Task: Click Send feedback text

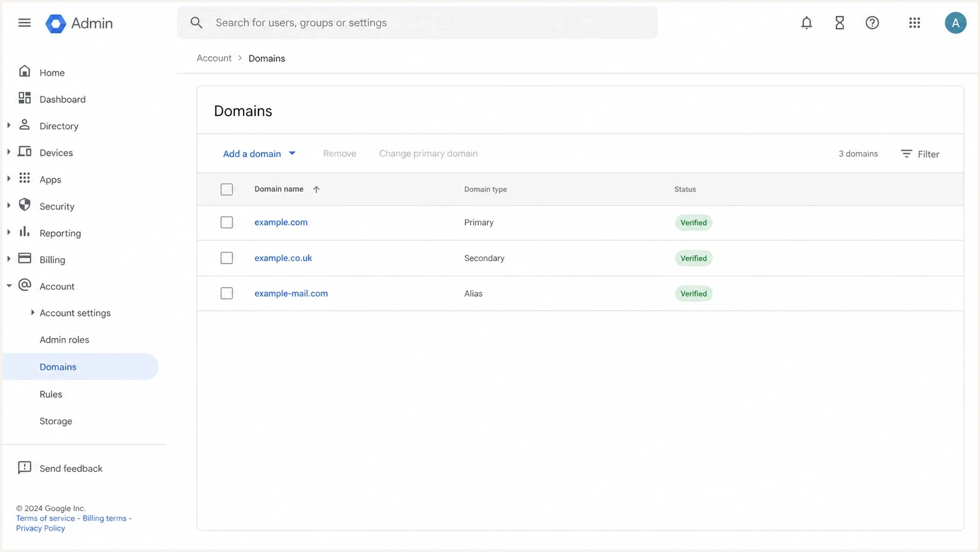Action: click(71, 468)
